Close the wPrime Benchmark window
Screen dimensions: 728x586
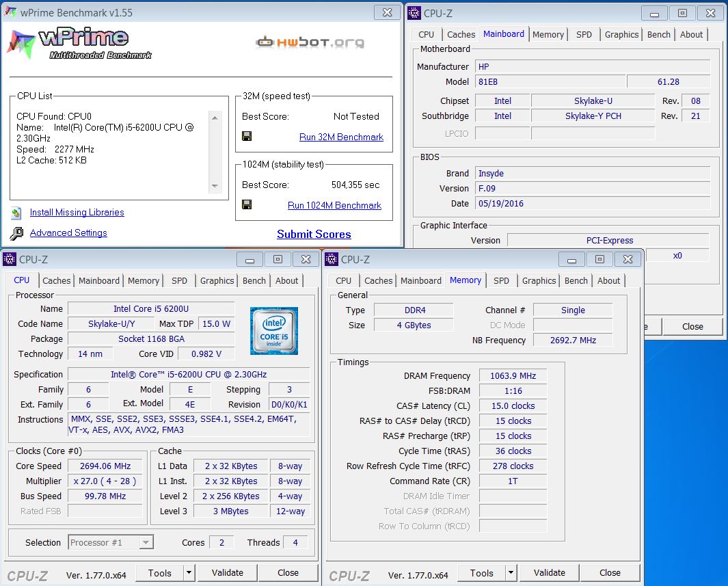(387, 12)
